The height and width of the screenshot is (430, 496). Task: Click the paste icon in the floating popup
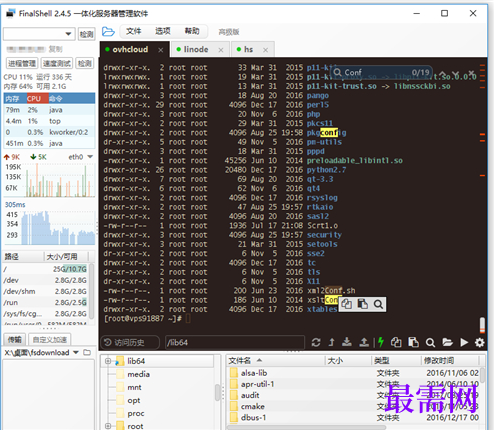point(362,304)
